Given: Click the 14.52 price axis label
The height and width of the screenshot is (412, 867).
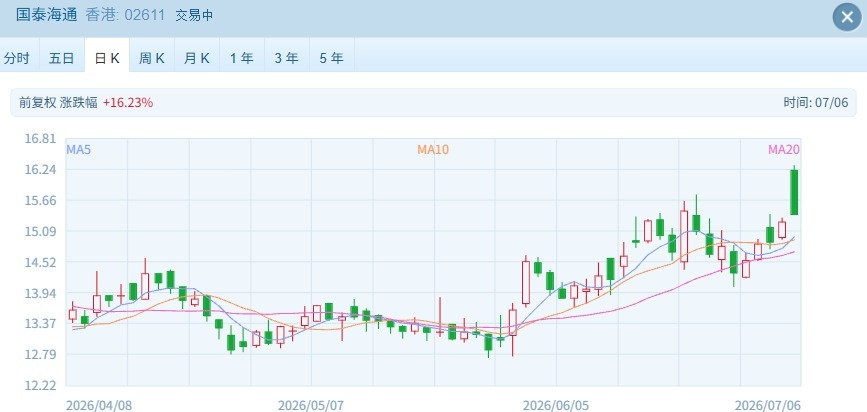Looking at the screenshot, I should 40,262.
